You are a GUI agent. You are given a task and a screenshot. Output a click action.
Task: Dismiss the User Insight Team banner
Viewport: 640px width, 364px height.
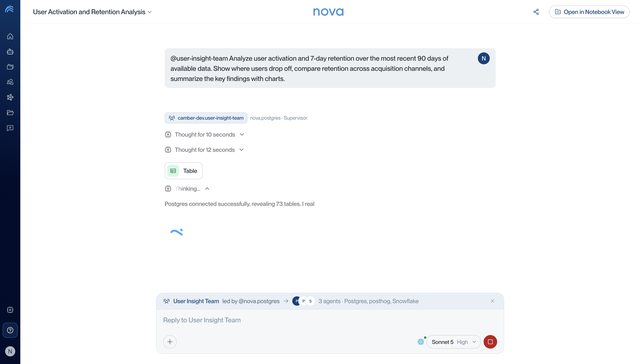point(492,301)
